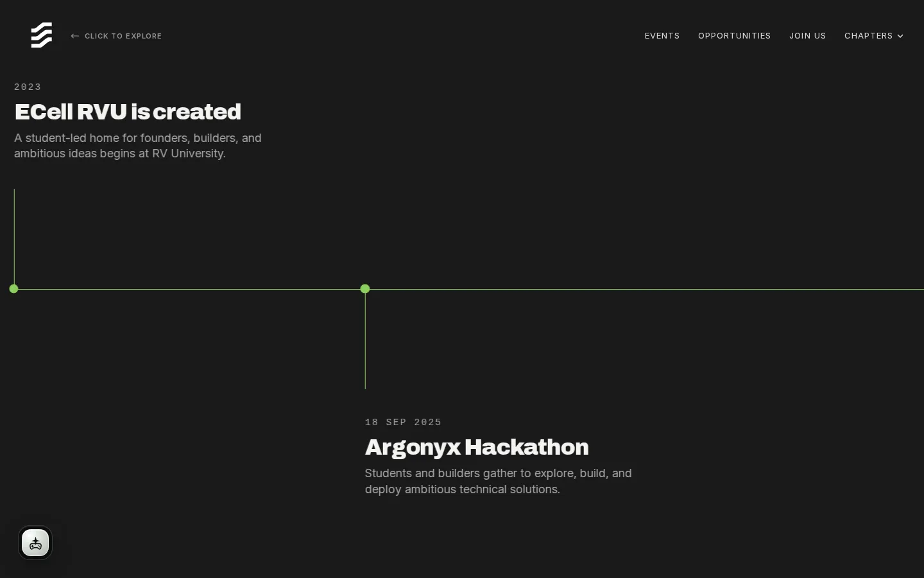Image resolution: width=924 pixels, height=578 pixels.
Task: Click the student-led home description text
Action: point(138,146)
